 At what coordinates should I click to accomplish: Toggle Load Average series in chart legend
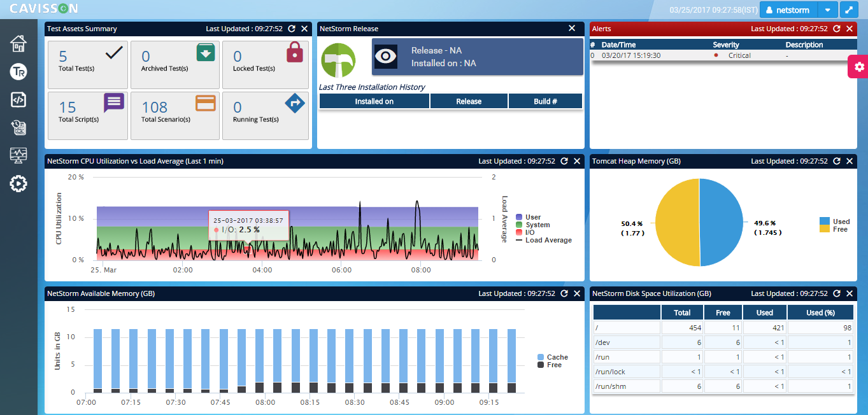click(544, 240)
